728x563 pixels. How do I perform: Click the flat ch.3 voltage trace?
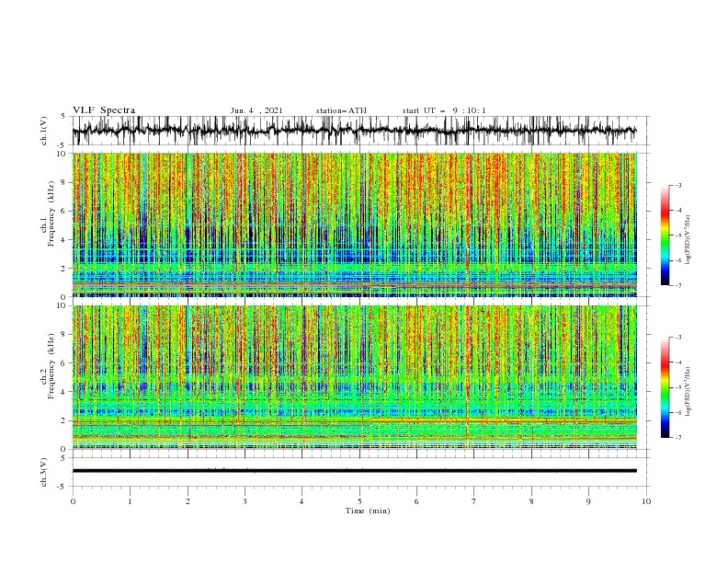pyautogui.click(x=354, y=471)
